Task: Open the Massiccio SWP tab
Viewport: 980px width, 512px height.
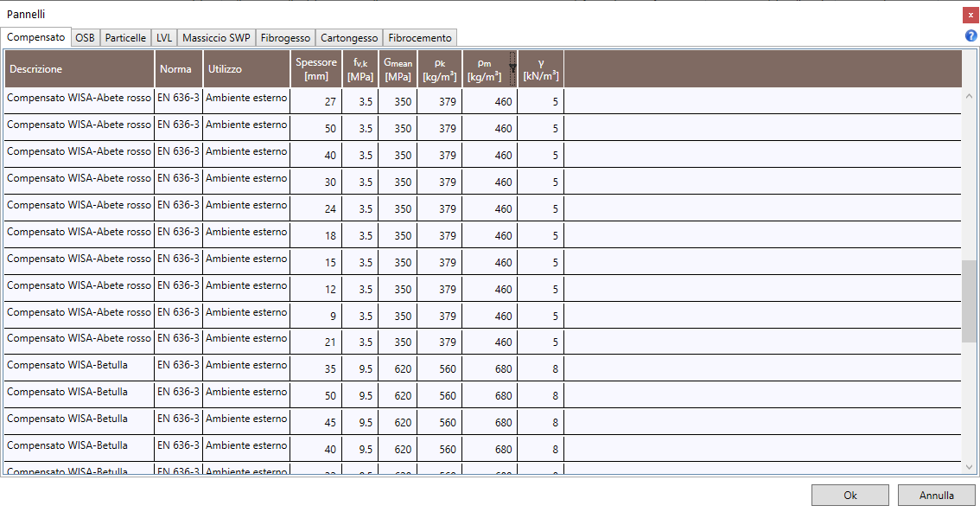Action: point(216,37)
